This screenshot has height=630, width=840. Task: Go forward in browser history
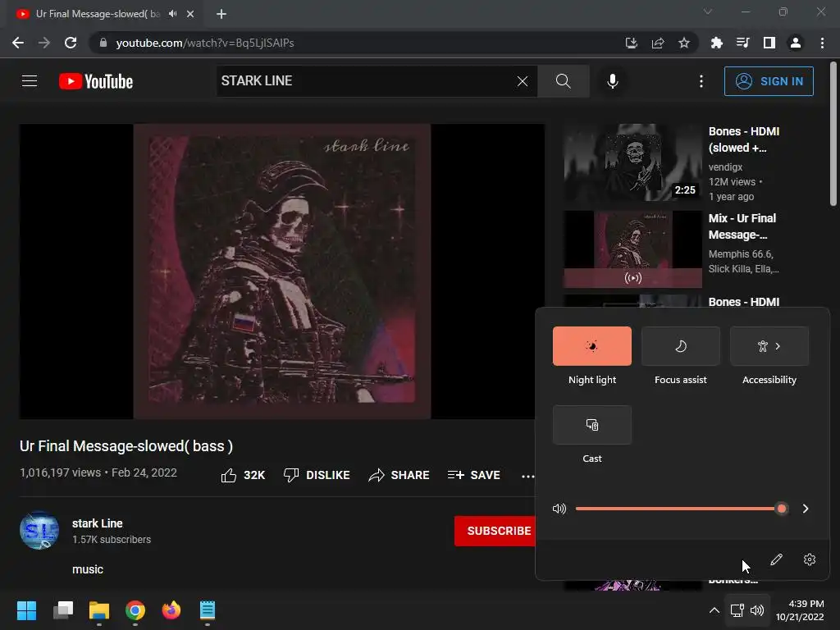point(44,43)
